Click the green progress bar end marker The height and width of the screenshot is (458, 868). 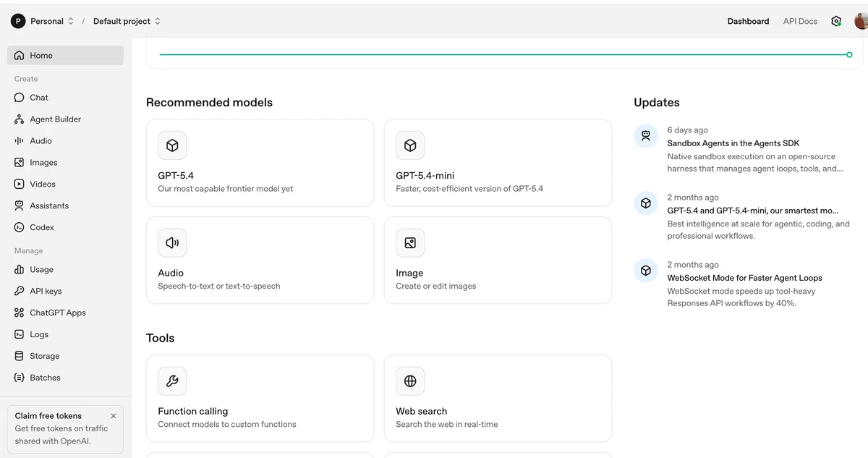(849, 54)
